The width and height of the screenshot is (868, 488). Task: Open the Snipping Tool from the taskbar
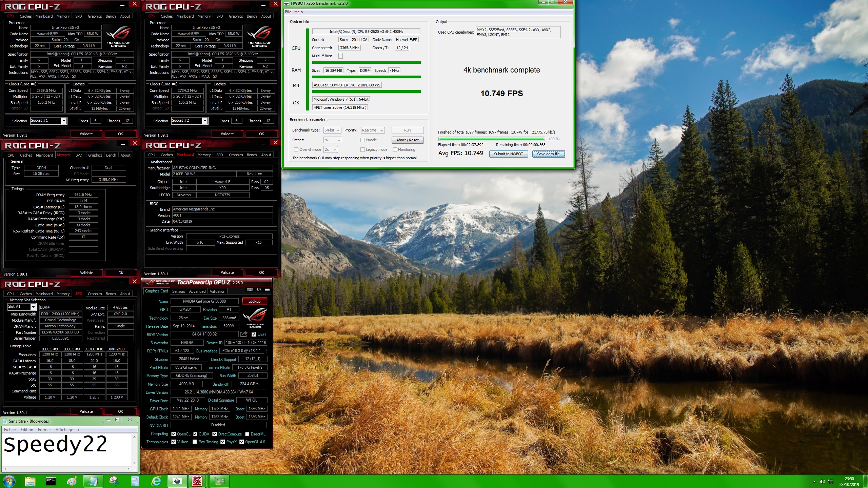114,481
